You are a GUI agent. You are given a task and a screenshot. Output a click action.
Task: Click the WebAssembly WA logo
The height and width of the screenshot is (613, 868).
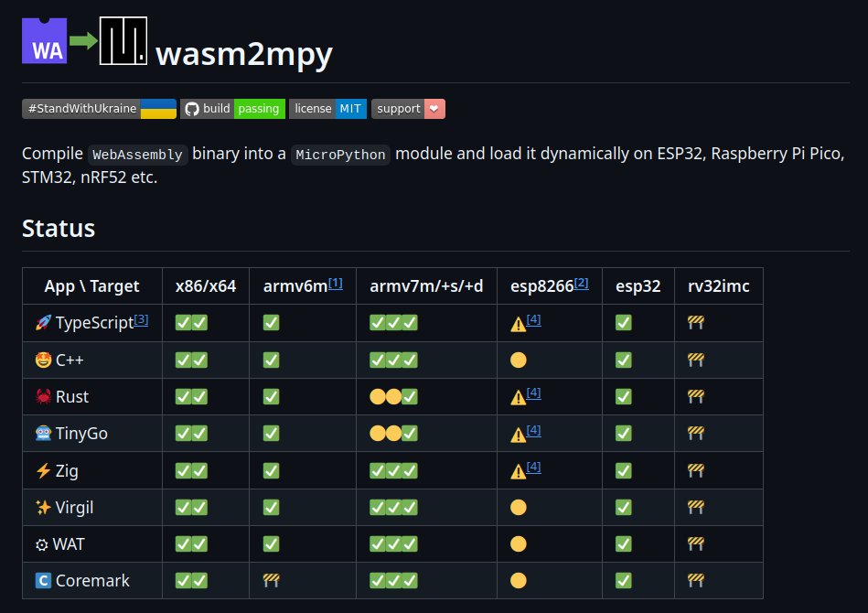pyautogui.click(x=44, y=40)
